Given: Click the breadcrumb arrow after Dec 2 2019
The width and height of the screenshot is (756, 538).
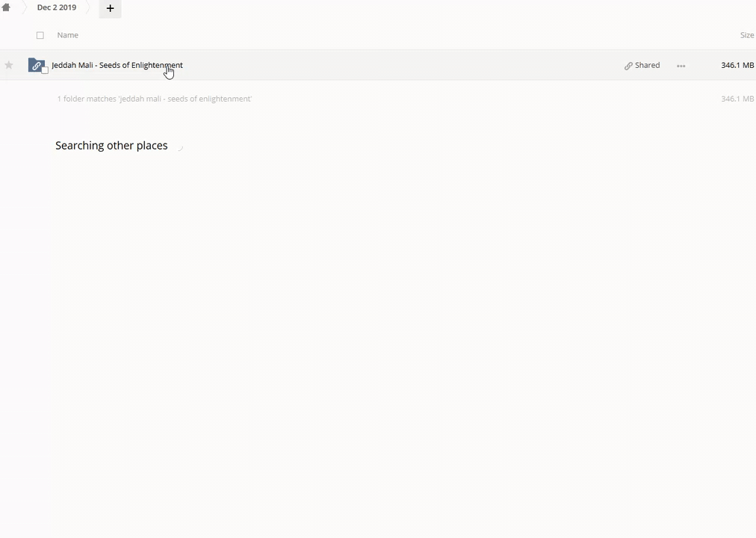Looking at the screenshot, I should [x=89, y=7].
